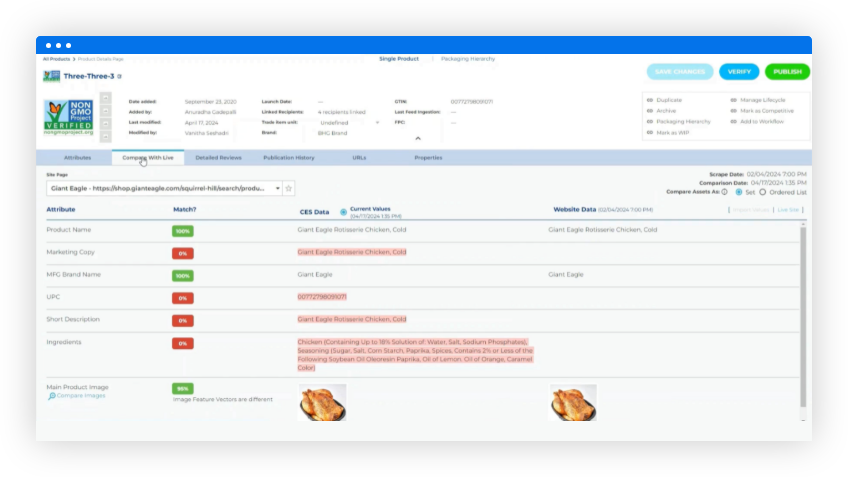Open the Detailed Reviews tab

[x=218, y=158]
